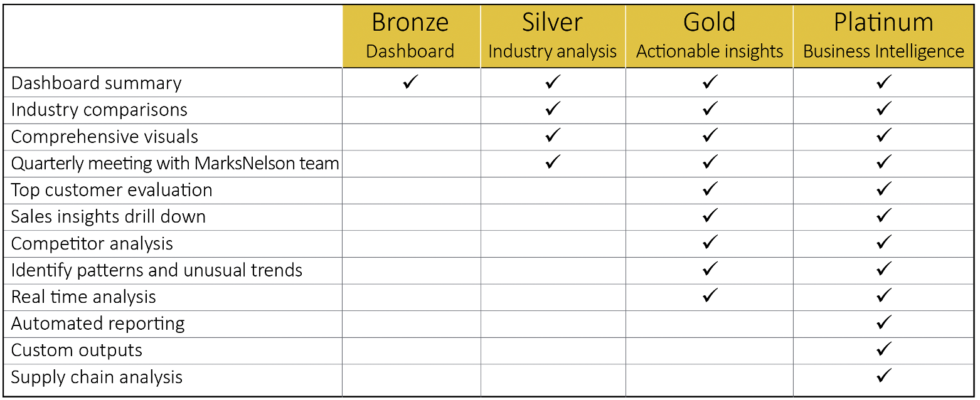
Task: Select the Bronze Dashboard column header
Action: (x=411, y=36)
